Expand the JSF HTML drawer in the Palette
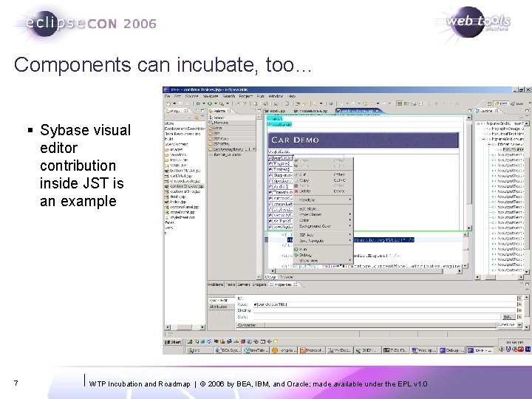532x399 pixels. (x=233, y=144)
